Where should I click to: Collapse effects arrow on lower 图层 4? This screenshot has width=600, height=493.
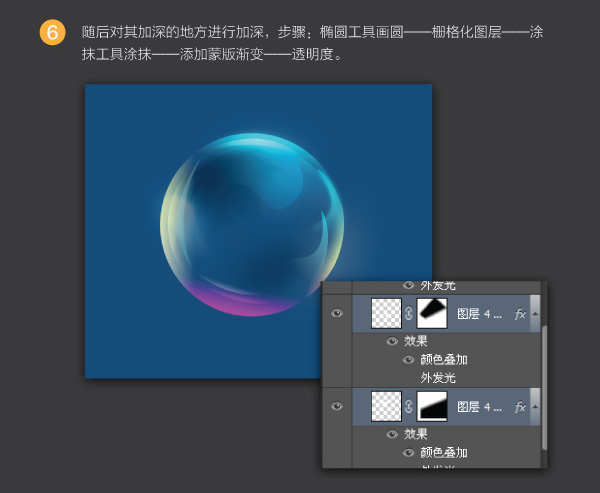(x=535, y=408)
